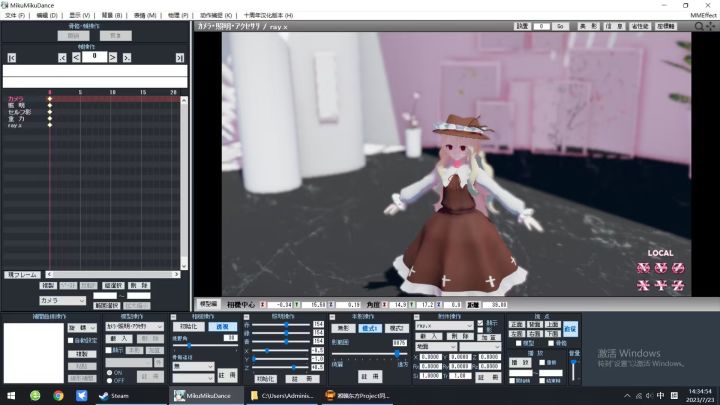Collapse the camera operation panel minus box
The image size is (720, 405).
(x=174, y=317)
